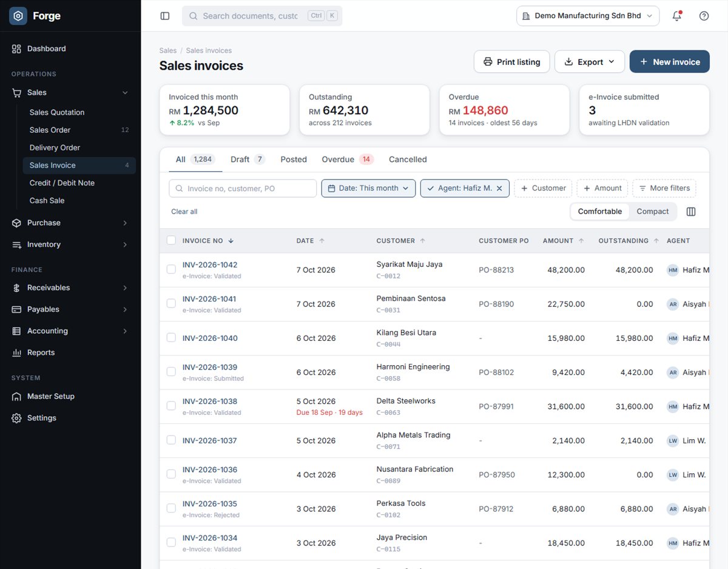Sort by Customer column arrow
Screen dimensions: 728x569
pos(423,241)
